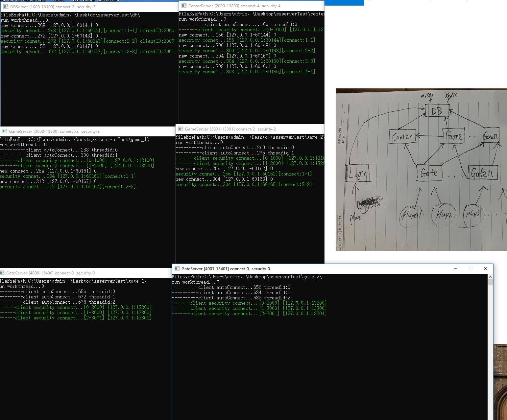
Task: Click GameServer 3001-13301 console title icon
Action: (181, 129)
